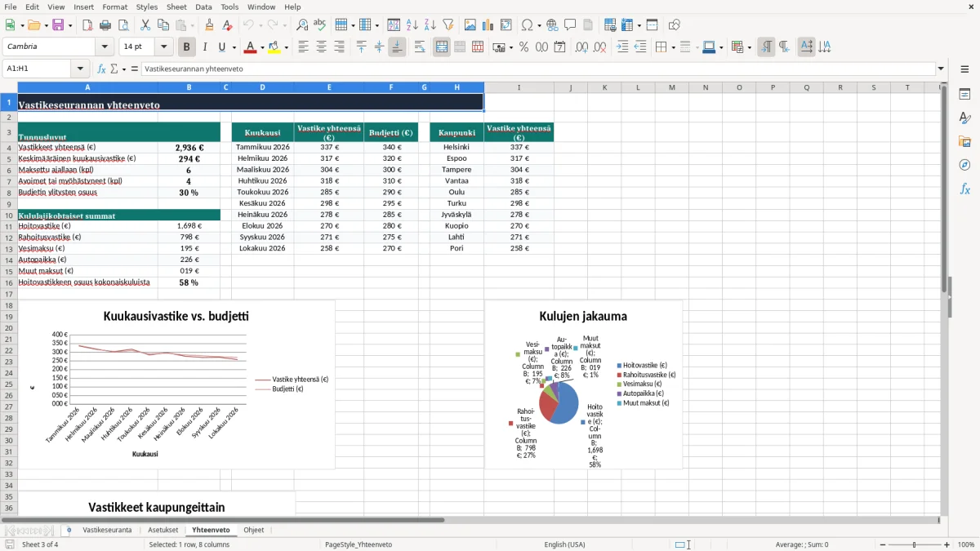Open the Function Wizard fx icon

point(102,69)
